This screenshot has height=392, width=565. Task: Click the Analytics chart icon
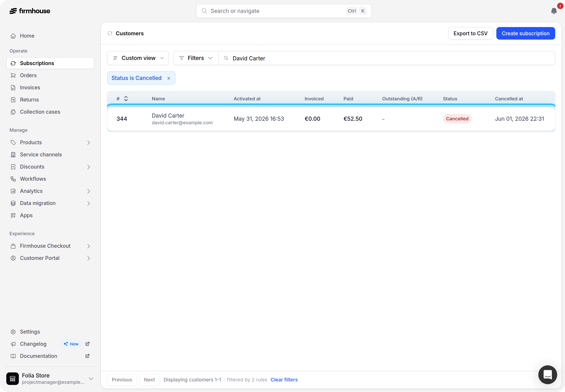pyautogui.click(x=13, y=191)
